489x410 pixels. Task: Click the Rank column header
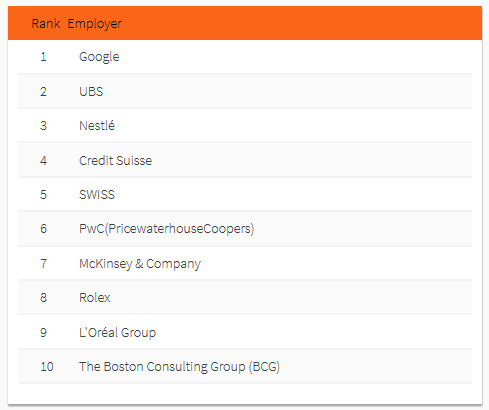(46, 24)
